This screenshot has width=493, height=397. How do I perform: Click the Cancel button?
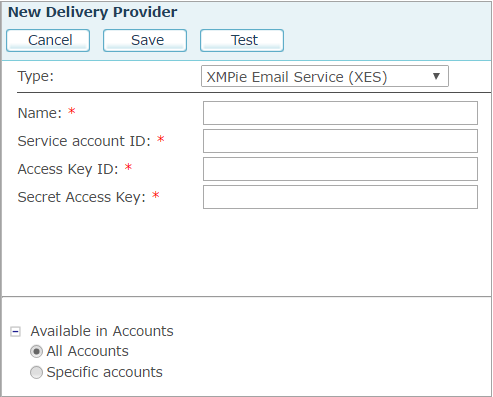[48, 40]
